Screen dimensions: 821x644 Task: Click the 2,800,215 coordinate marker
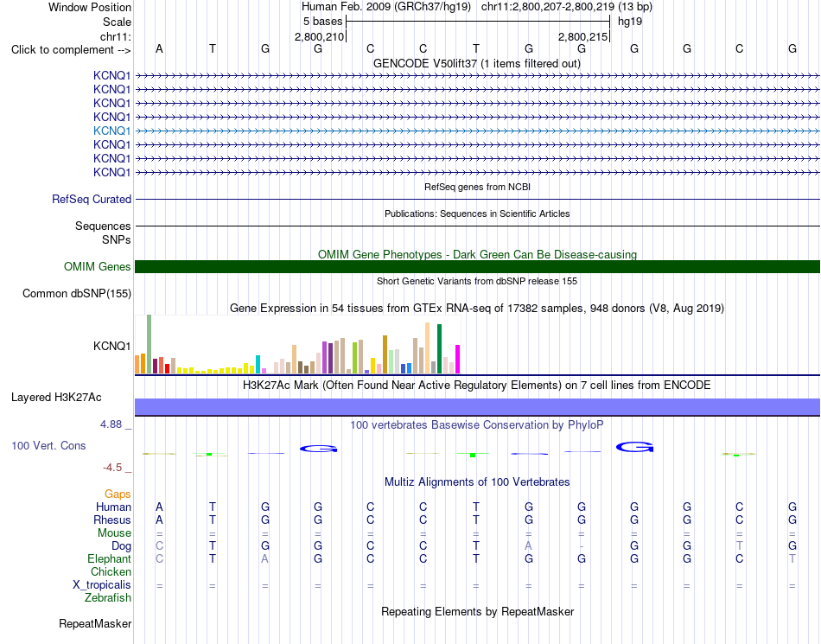pos(582,36)
